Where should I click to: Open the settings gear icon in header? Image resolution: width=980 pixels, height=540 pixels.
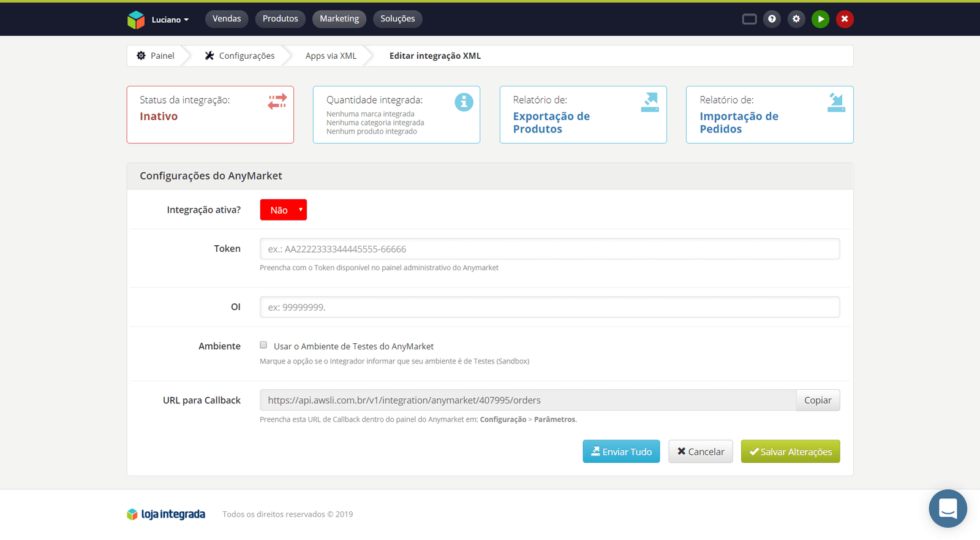pos(796,19)
